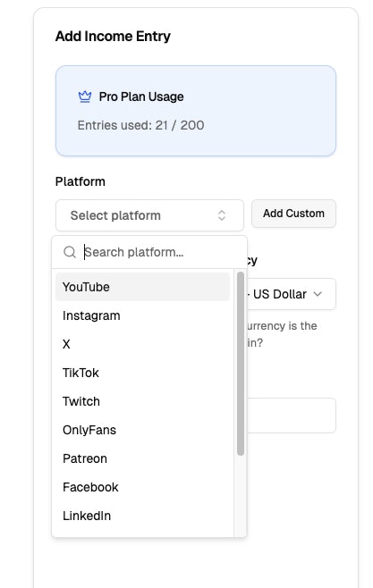Expand the US Dollar currency dropdown
The image size is (373, 588).
292,294
